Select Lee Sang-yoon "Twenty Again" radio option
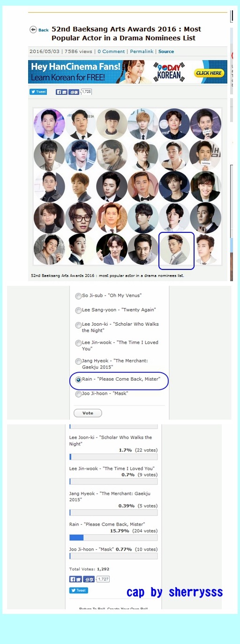The image size is (240, 644). 78,311
